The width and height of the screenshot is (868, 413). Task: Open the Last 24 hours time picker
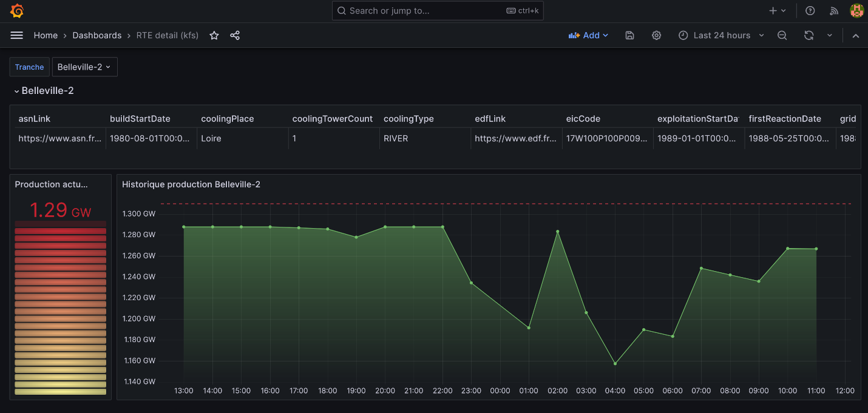721,36
